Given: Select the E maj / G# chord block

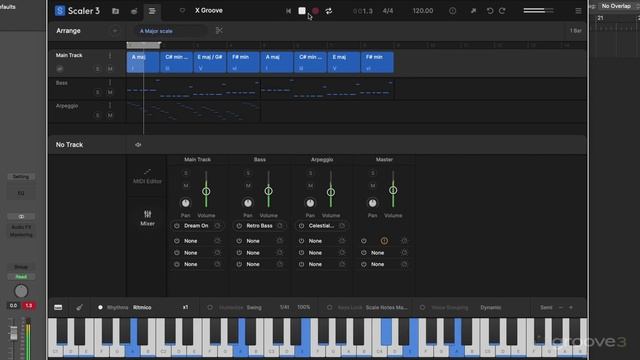Looking at the screenshot, I should [210, 62].
